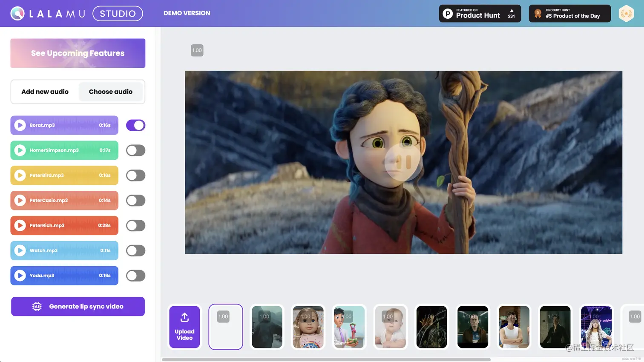The height and width of the screenshot is (362, 644).
Task: Select the golden swirl dark thumbnail
Action: point(431,327)
